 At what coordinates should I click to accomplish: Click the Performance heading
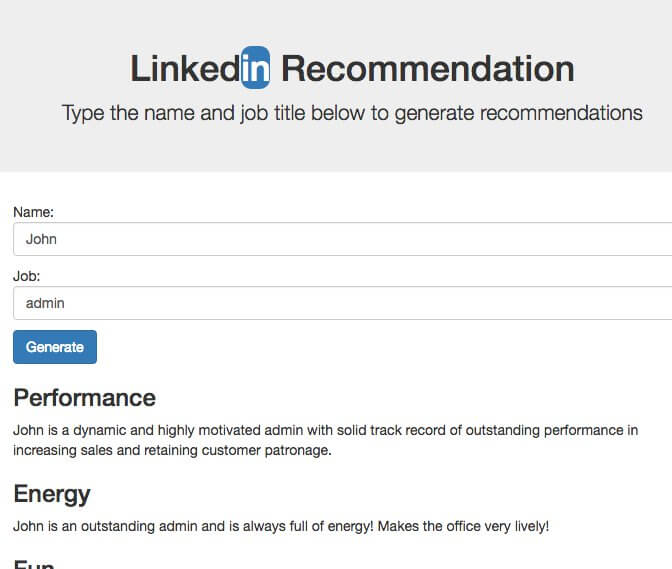[x=84, y=398]
